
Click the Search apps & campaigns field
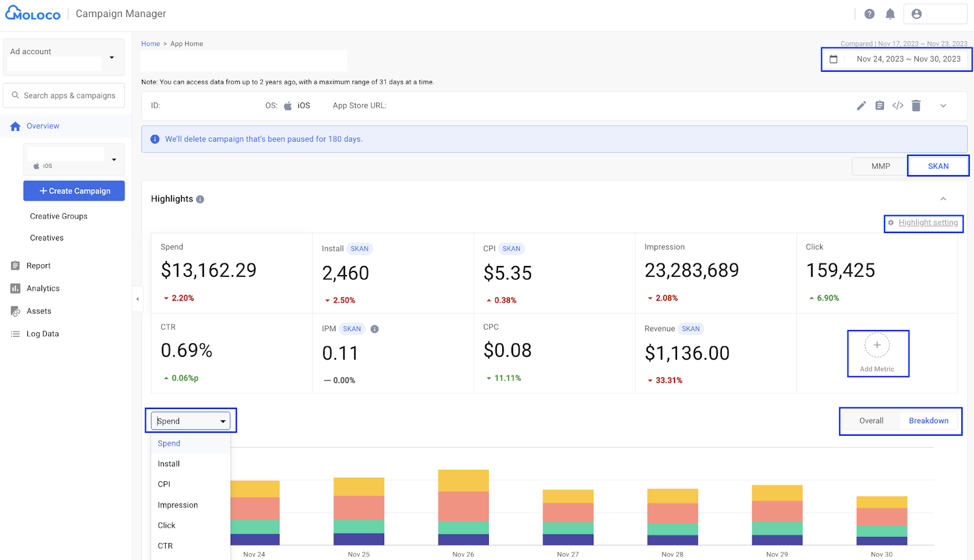click(69, 96)
